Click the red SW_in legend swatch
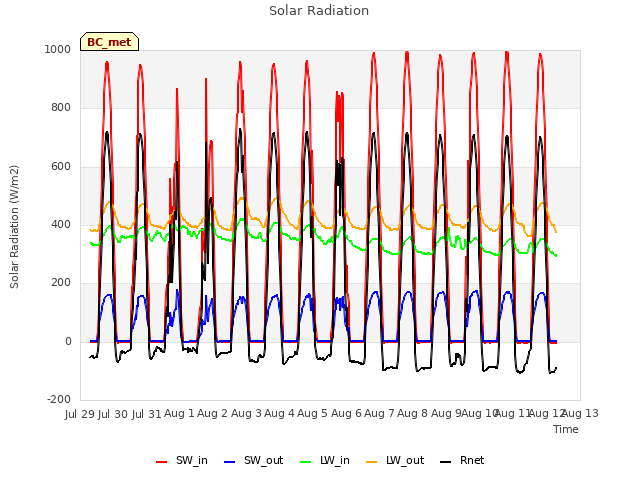 (162, 462)
